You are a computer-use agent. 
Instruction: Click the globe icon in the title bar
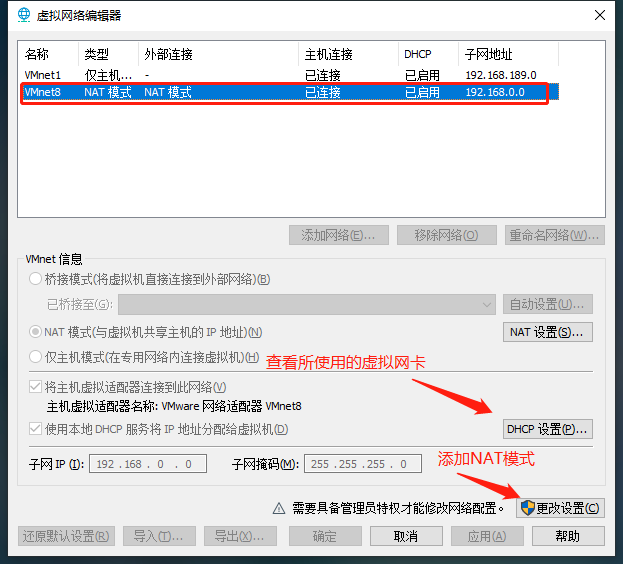click(24, 15)
